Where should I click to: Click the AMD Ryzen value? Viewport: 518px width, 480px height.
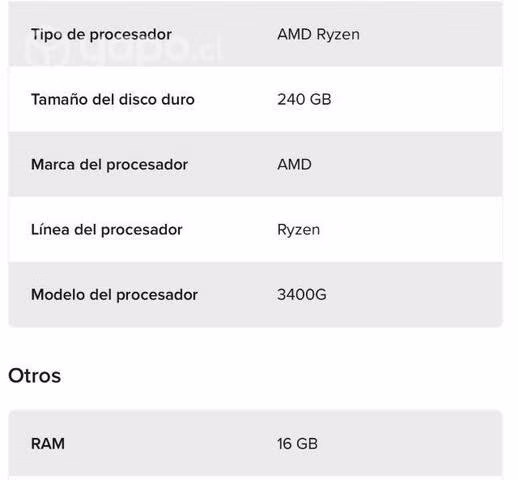click(x=319, y=35)
